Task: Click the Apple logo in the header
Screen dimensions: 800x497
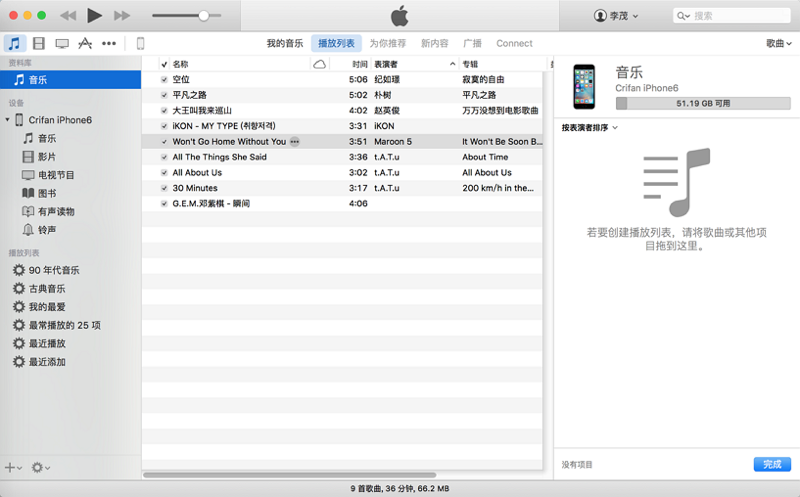Action: pos(400,16)
